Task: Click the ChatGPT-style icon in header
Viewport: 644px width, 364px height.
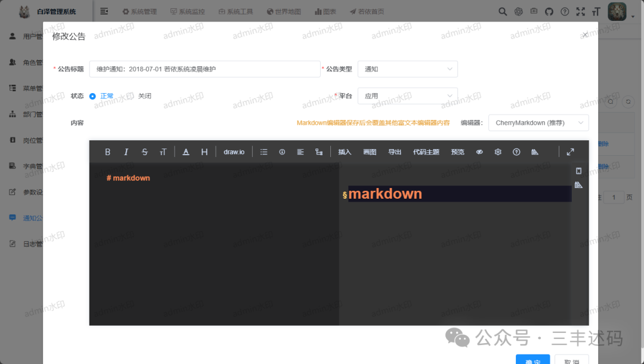Action: point(518,11)
